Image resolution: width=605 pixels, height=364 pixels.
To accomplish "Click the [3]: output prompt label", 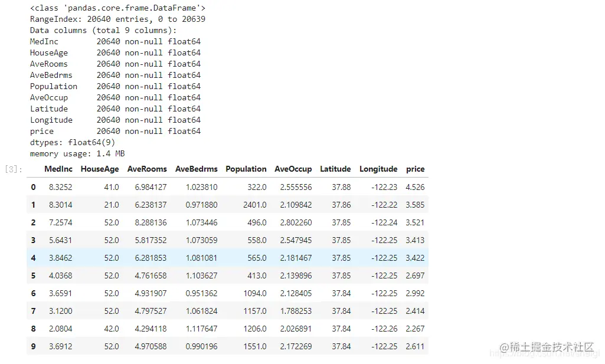I will [x=14, y=169].
